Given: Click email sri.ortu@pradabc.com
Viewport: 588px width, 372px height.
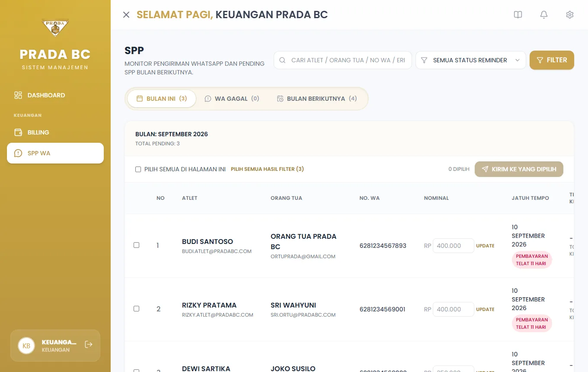Looking at the screenshot, I should 303,315.
